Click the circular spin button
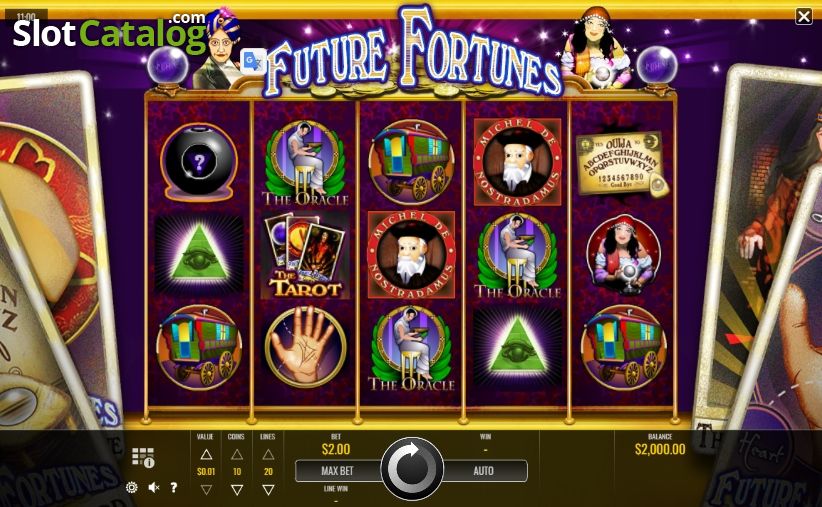The height and width of the screenshot is (507, 822). (x=412, y=469)
